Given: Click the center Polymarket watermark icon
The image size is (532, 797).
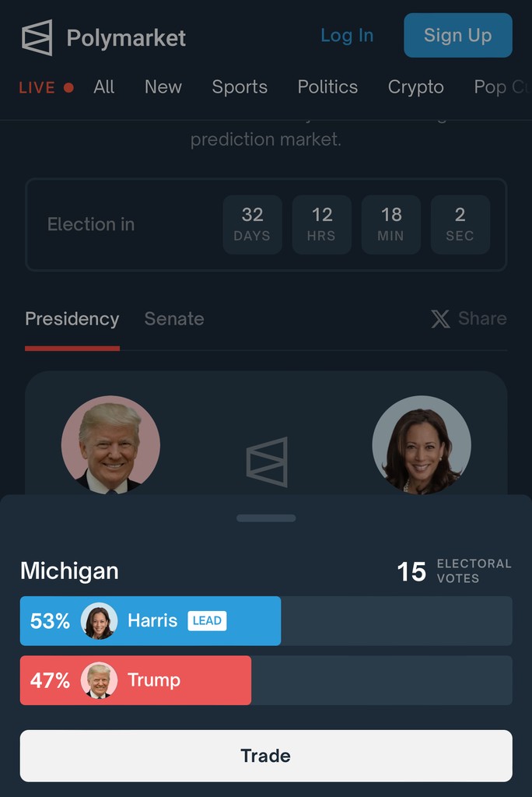Looking at the screenshot, I should tap(267, 462).
